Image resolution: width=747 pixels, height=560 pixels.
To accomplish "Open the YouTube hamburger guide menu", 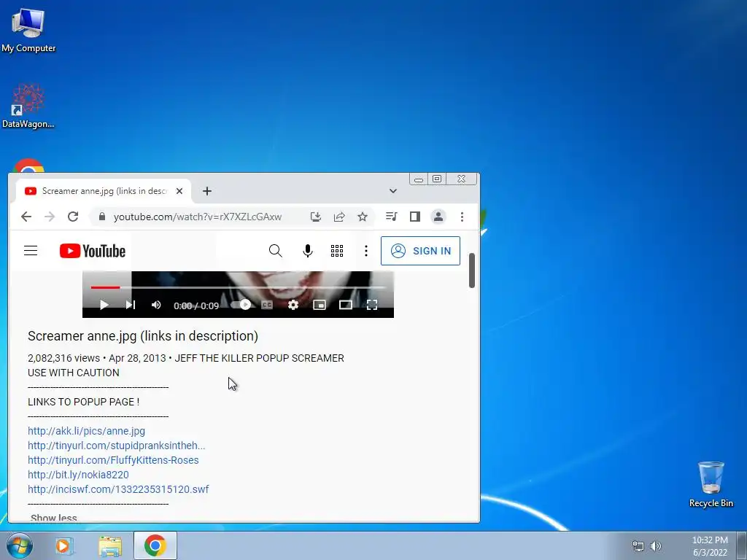I will 31,251.
